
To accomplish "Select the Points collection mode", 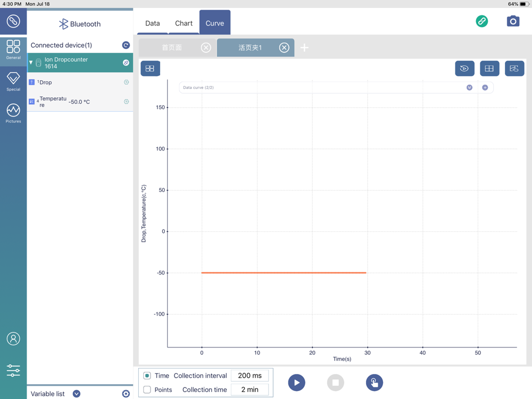I will click(x=147, y=389).
